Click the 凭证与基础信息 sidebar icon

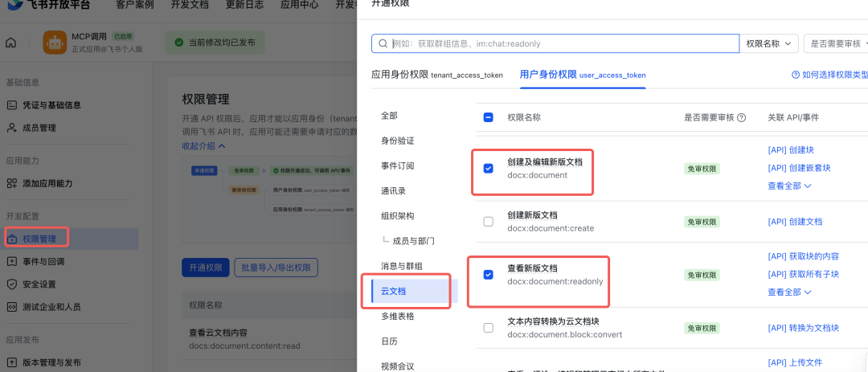tap(11, 105)
